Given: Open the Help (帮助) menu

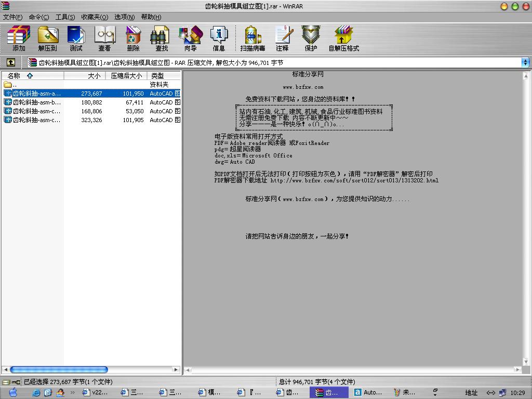Looking at the screenshot, I should [x=151, y=17].
